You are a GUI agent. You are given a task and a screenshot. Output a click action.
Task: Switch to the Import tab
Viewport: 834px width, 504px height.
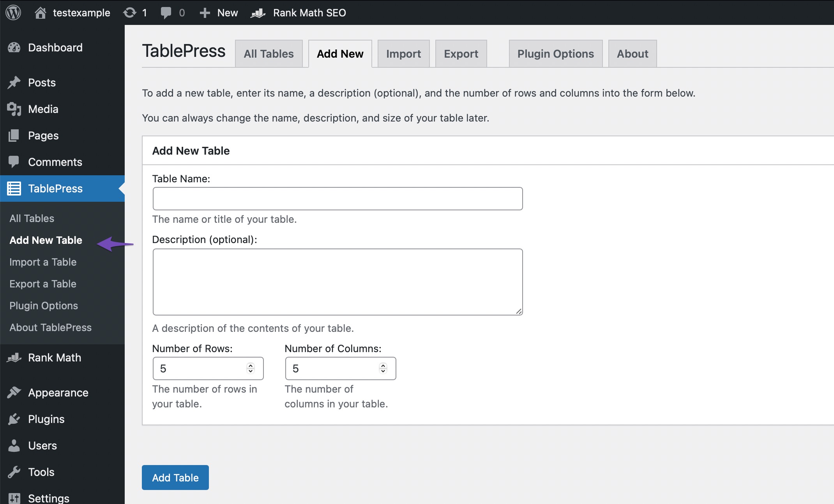pos(403,53)
